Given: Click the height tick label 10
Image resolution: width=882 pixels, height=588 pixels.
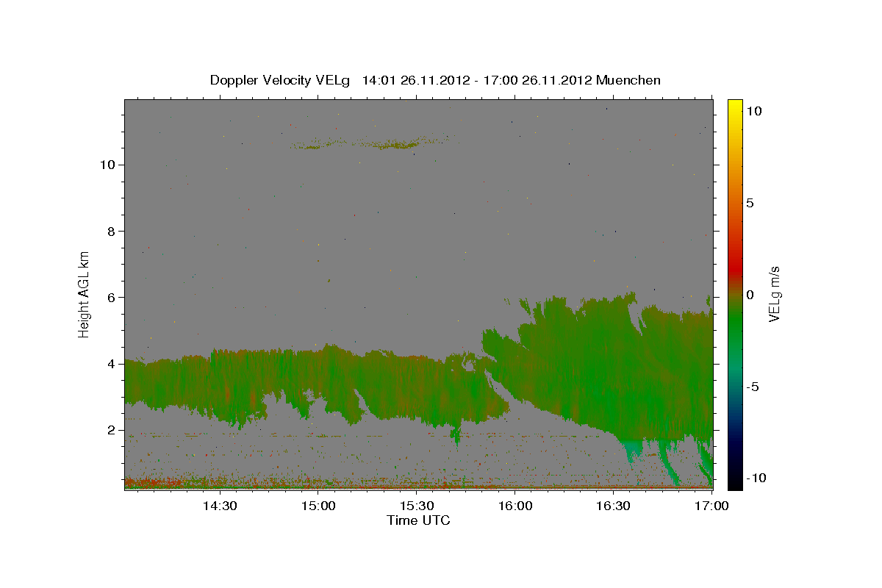Looking at the screenshot, I should (x=106, y=165).
